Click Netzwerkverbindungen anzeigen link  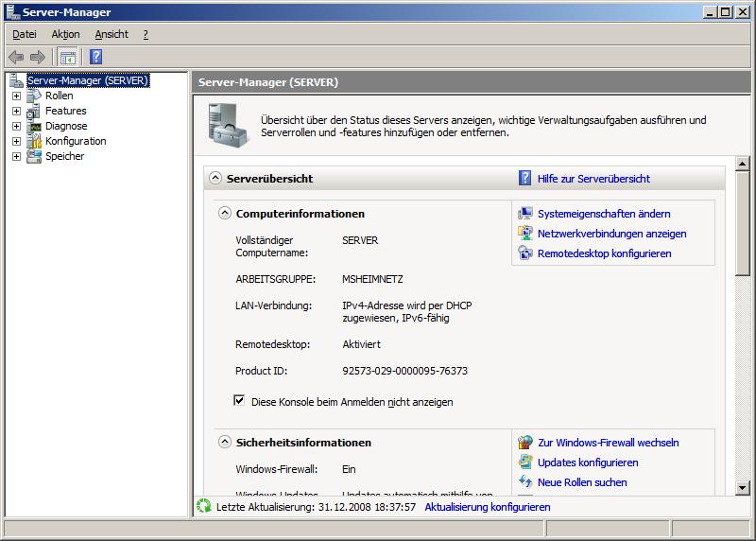tap(611, 234)
